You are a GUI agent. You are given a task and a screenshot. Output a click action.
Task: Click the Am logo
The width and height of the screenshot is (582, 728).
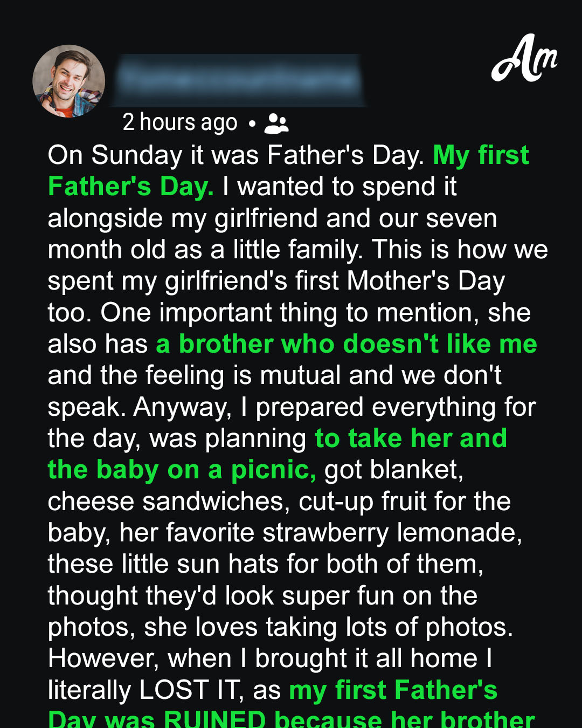524,58
